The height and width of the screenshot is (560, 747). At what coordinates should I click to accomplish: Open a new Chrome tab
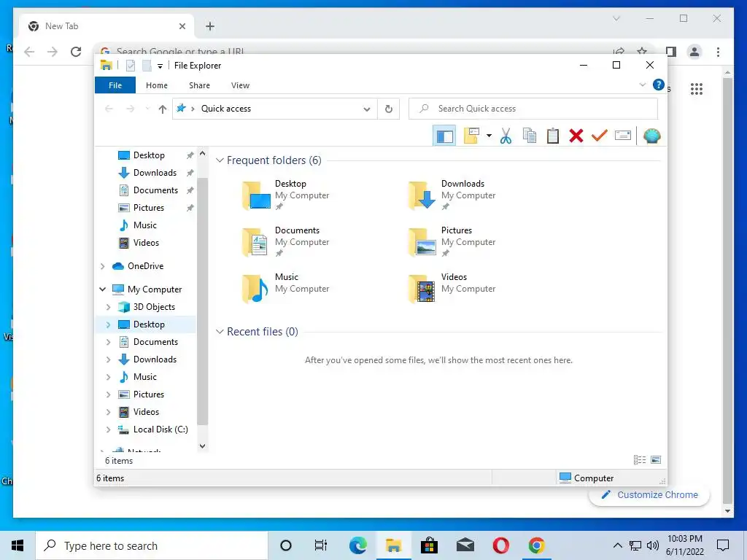coord(210,26)
